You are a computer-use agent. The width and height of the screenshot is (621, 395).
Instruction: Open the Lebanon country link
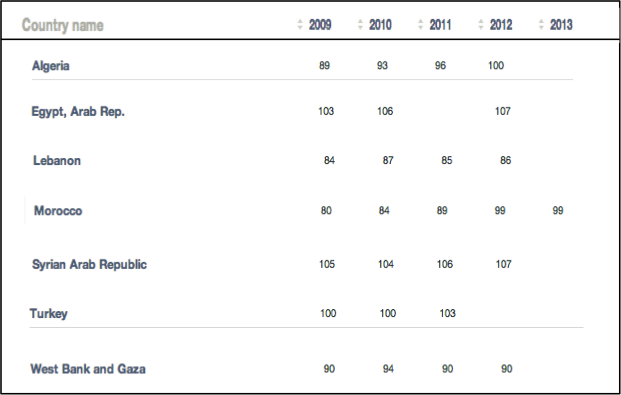[x=57, y=160]
